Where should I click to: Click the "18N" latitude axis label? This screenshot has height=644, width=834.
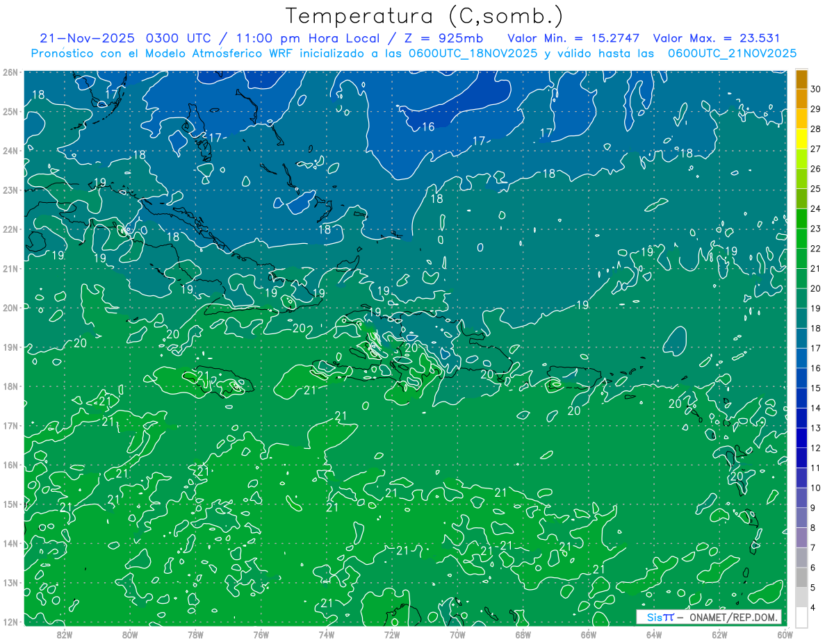[10, 386]
